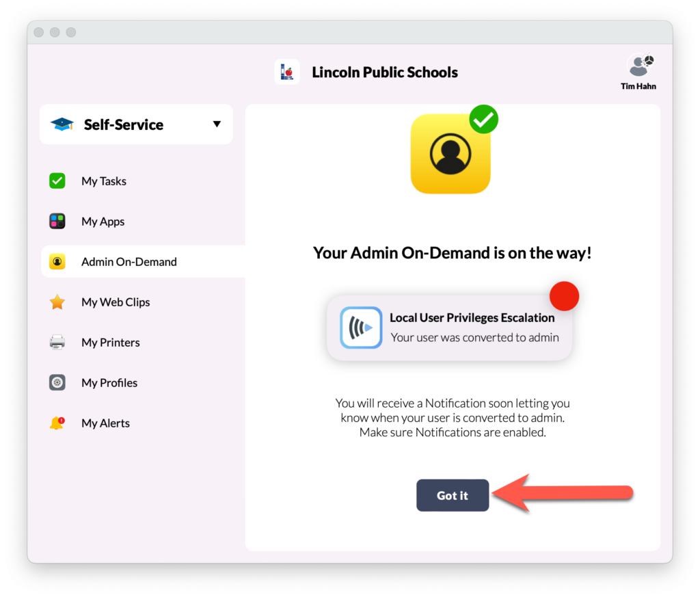The height and width of the screenshot is (597, 700).
Task: Open the My Tasks menu item
Action: coord(104,181)
